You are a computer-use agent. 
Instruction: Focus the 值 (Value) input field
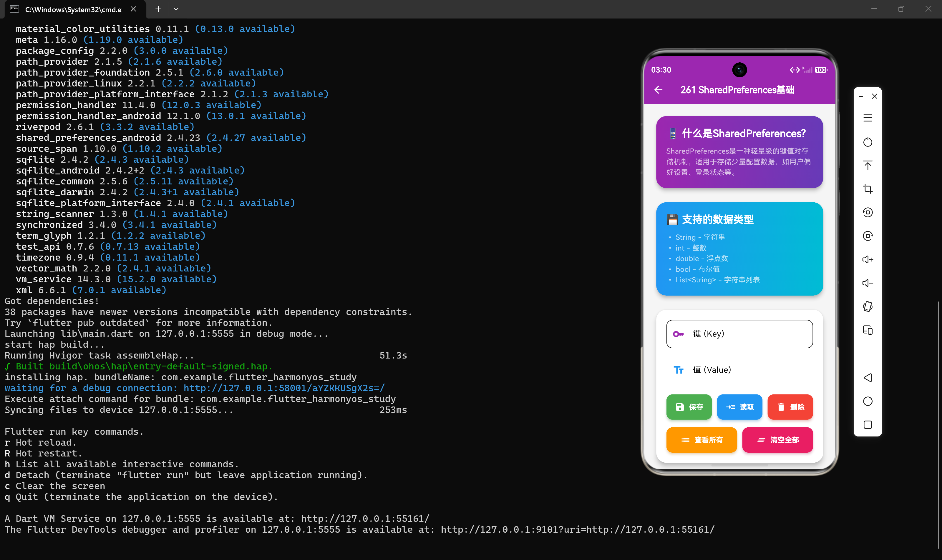(739, 370)
